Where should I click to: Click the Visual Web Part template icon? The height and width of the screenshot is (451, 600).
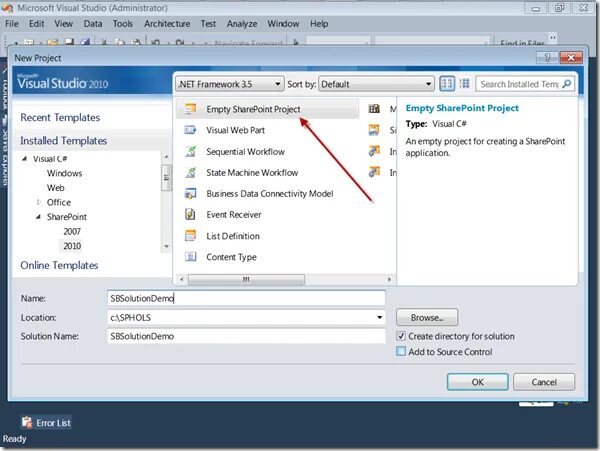190,130
